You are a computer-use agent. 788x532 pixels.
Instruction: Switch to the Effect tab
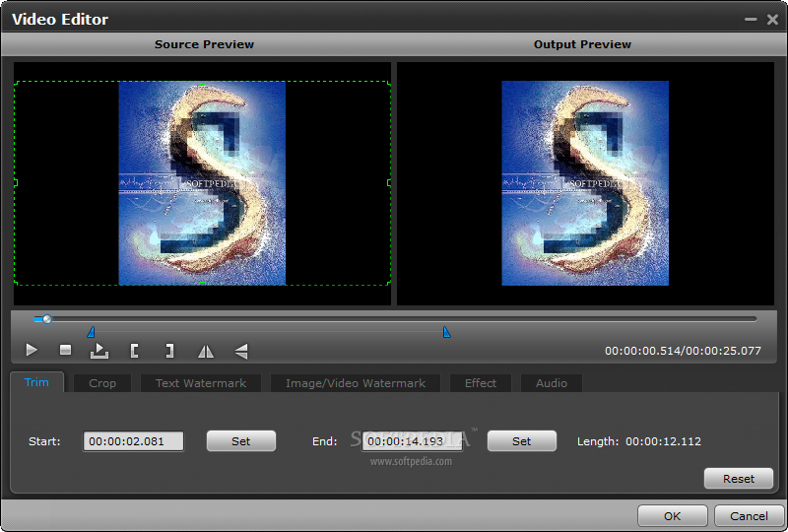[481, 383]
